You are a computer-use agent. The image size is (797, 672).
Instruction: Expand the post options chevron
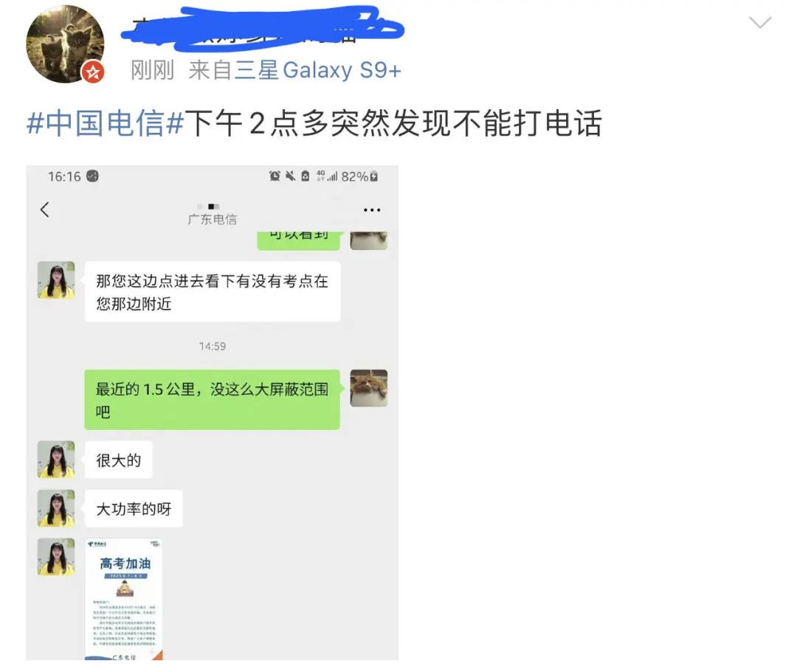pos(760,22)
